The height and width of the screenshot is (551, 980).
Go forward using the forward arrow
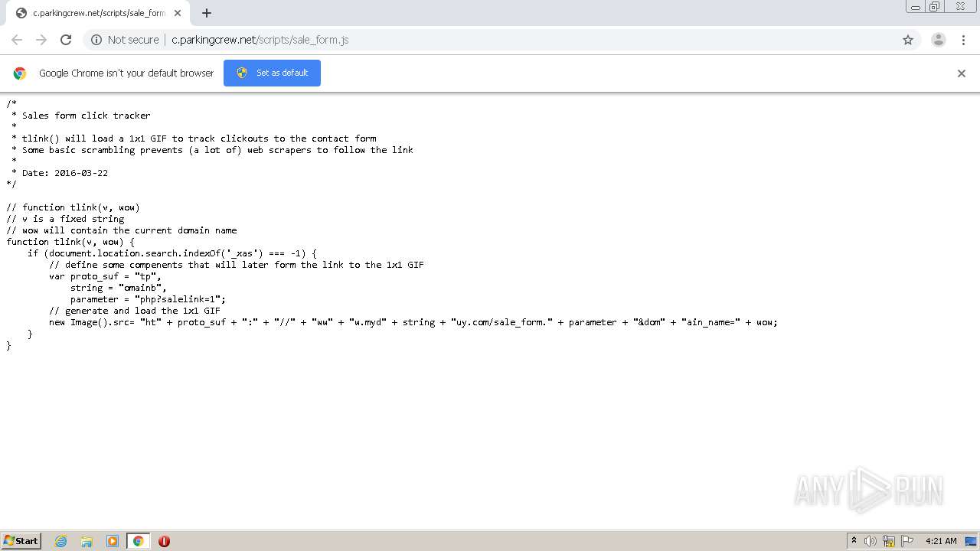(41, 40)
